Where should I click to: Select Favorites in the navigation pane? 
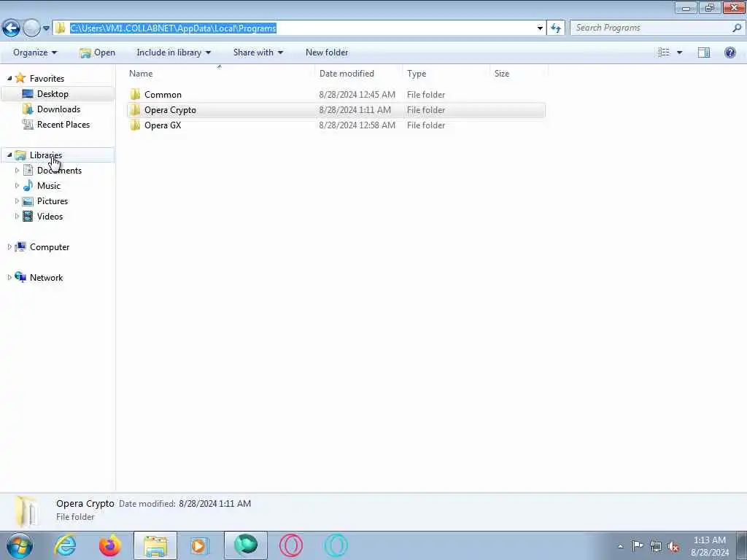pos(47,79)
